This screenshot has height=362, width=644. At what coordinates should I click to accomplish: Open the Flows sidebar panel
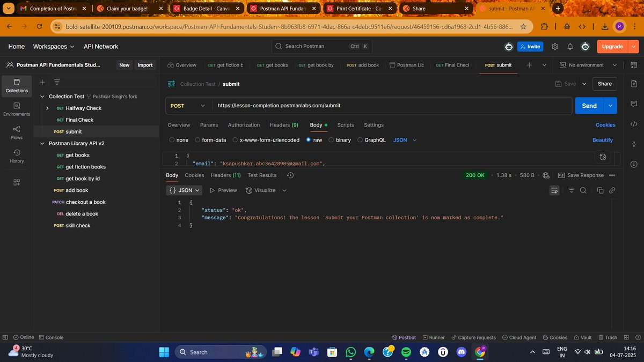coord(17,132)
